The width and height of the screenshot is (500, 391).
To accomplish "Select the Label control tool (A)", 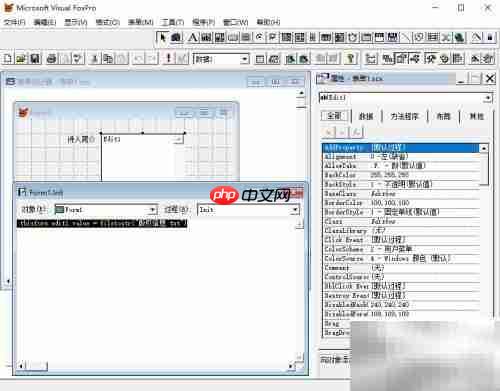I will [x=193, y=37].
